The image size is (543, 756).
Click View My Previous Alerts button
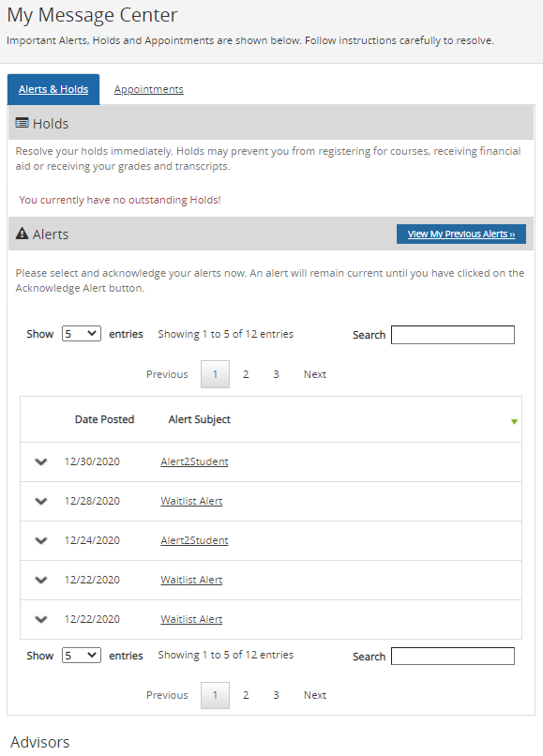(461, 234)
